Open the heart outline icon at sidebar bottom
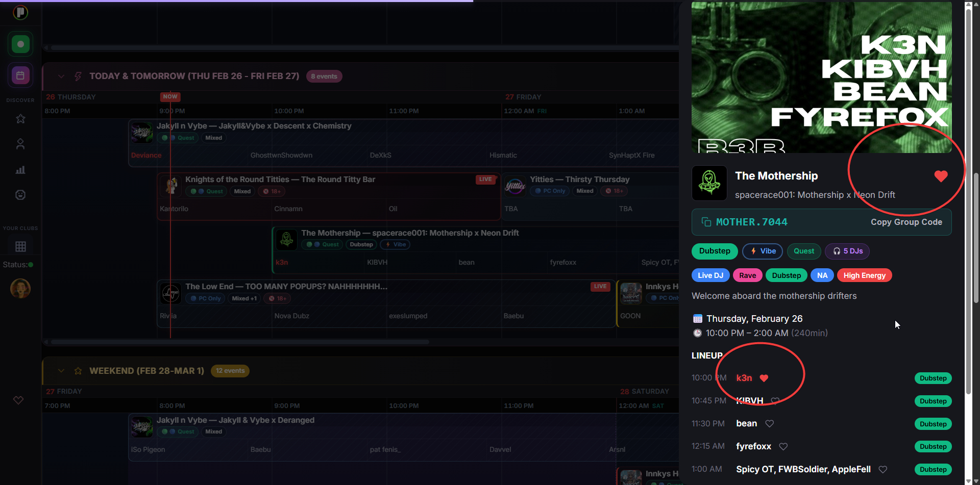Viewport: 980px width, 485px height. point(18,400)
